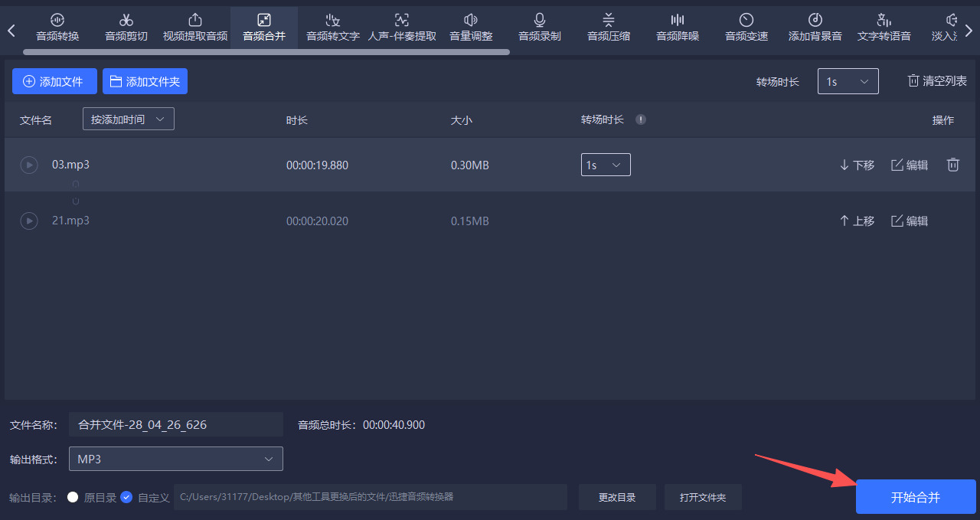The width and height of the screenshot is (980, 520).
Task: Open the 视频提取音频 tool
Action: pos(195,28)
